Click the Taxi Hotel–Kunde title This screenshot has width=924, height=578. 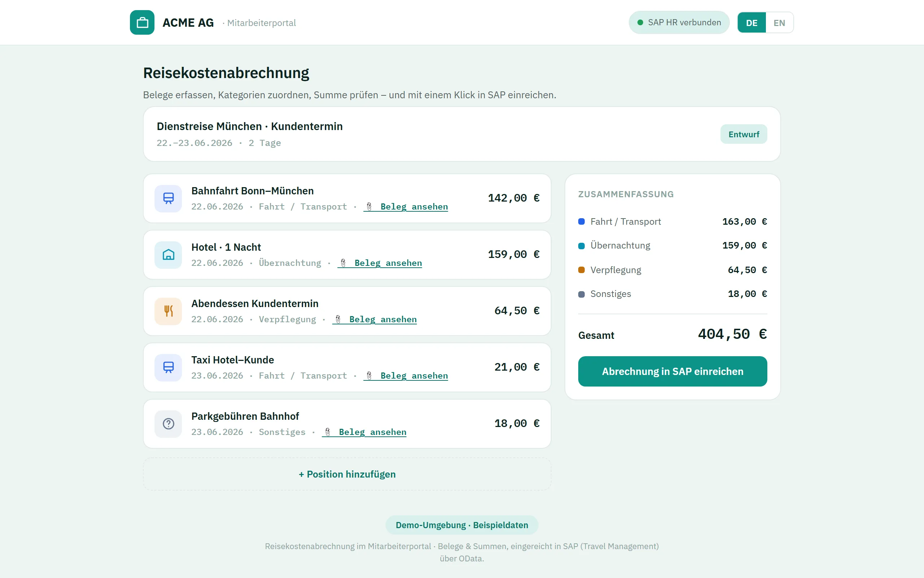tap(232, 360)
